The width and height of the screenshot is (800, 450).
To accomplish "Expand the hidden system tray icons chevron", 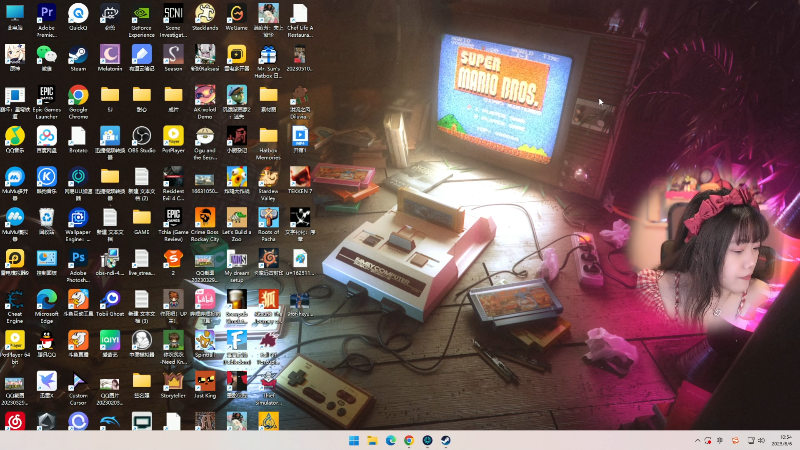I will coord(697,440).
